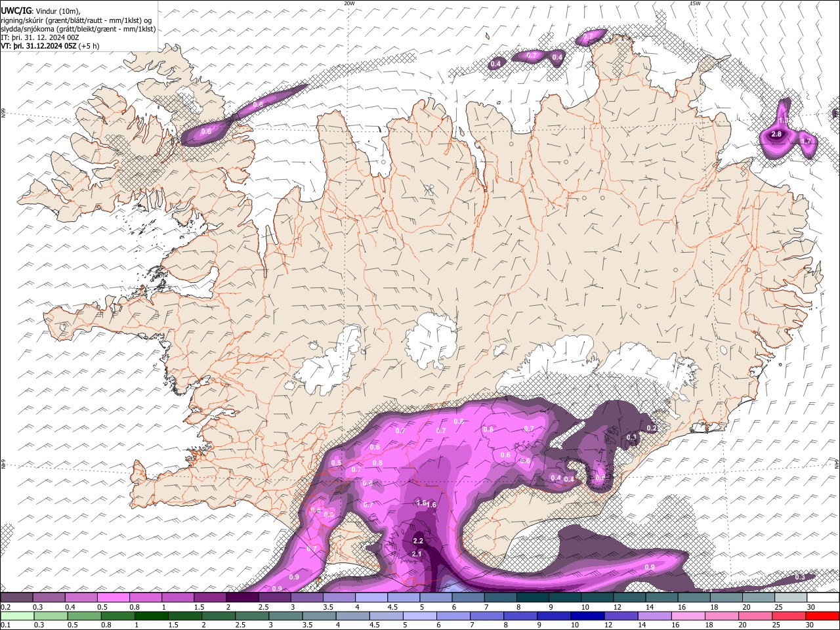Click the light pink swatch starting at 16 in the lower legend row
The width and height of the screenshot is (840, 630).
[688, 616]
